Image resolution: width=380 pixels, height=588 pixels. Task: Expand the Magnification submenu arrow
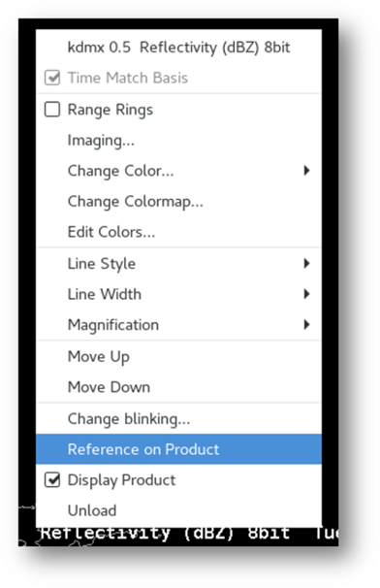point(306,325)
